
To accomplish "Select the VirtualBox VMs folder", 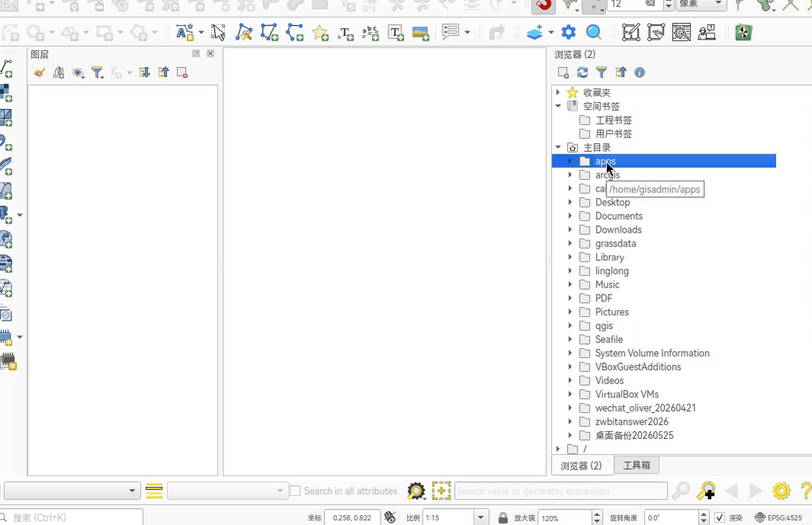I will click(x=627, y=394).
